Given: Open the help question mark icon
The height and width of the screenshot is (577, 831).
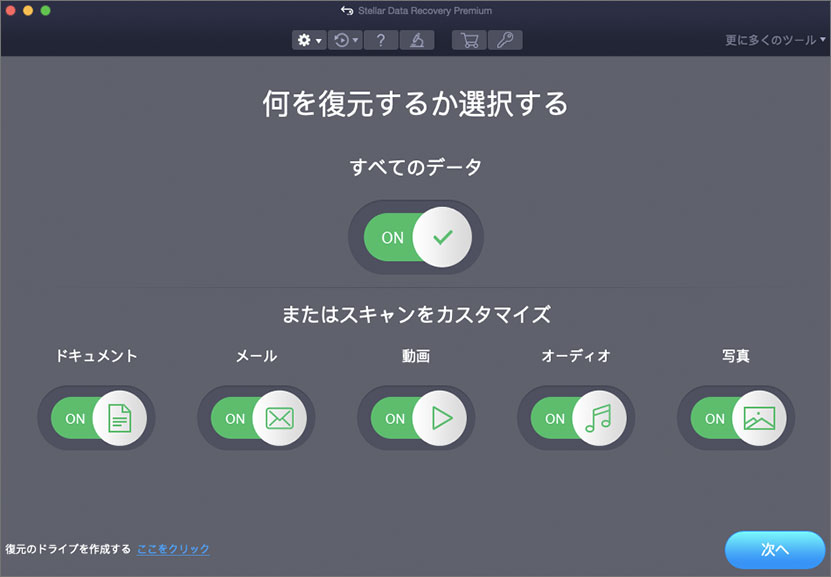Looking at the screenshot, I should click(380, 40).
